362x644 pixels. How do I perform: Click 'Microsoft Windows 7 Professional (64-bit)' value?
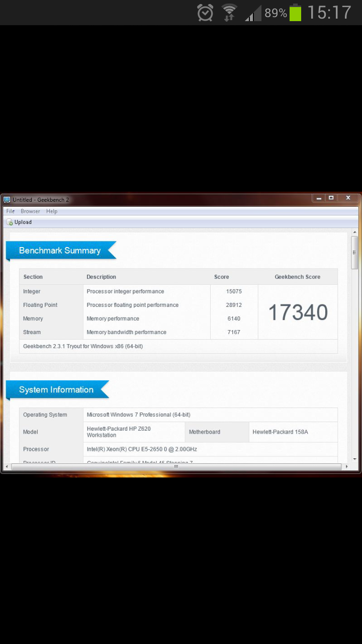pyautogui.click(x=138, y=415)
